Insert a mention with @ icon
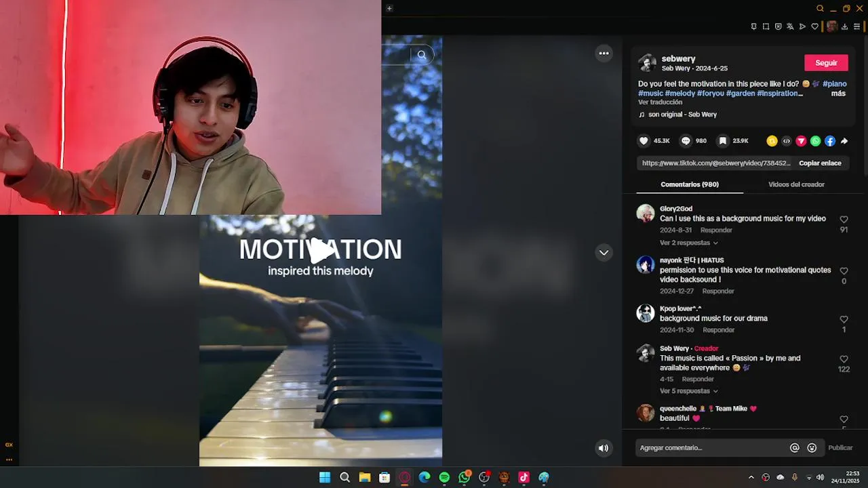 (795, 448)
